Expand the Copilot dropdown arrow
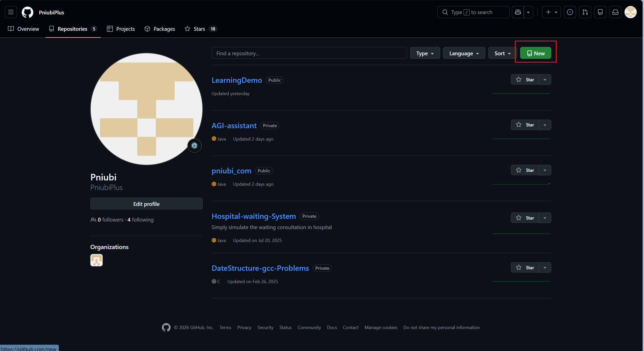The width and height of the screenshot is (644, 351). pyautogui.click(x=528, y=12)
